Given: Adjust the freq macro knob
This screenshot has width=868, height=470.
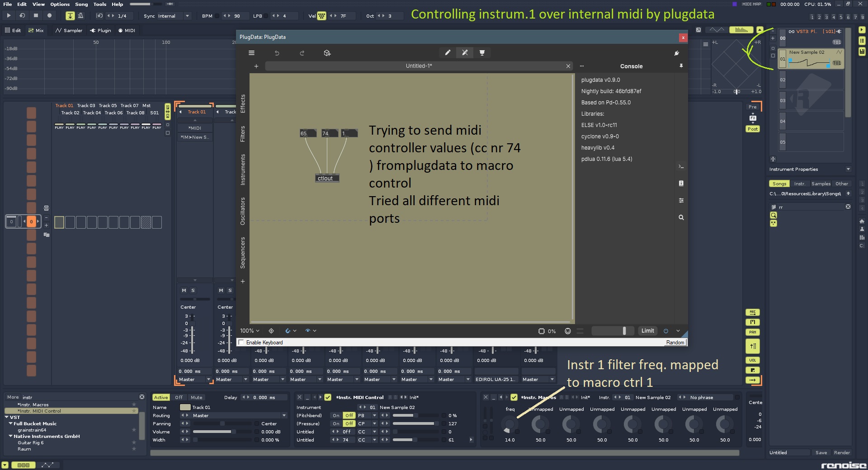Looking at the screenshot, I should [509, 425].
